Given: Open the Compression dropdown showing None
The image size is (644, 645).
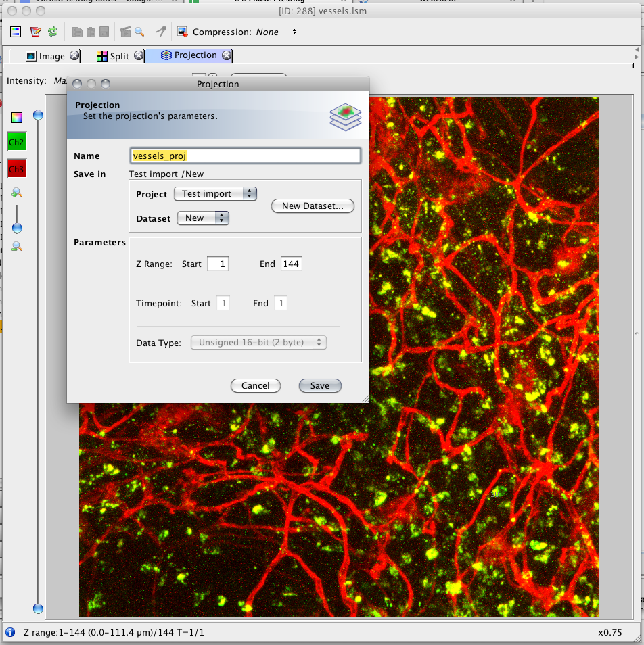Looking at the screenshot, I should (276, 32).
